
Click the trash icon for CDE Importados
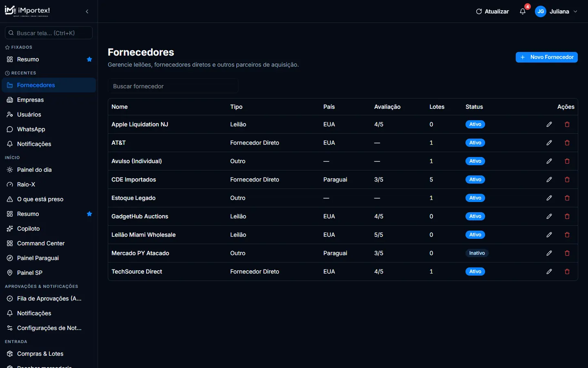point(567,180)
